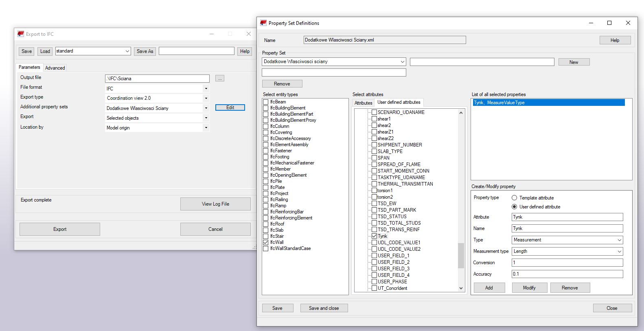The width and height of the screenshot is (644, 331).
Task: Click the Modify property button
Action: coord(529,288)
